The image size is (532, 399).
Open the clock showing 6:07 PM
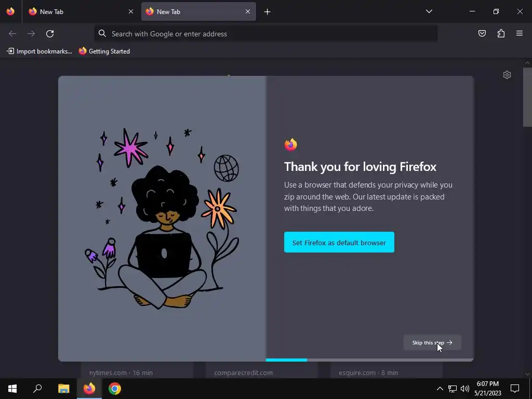point(487,389)
